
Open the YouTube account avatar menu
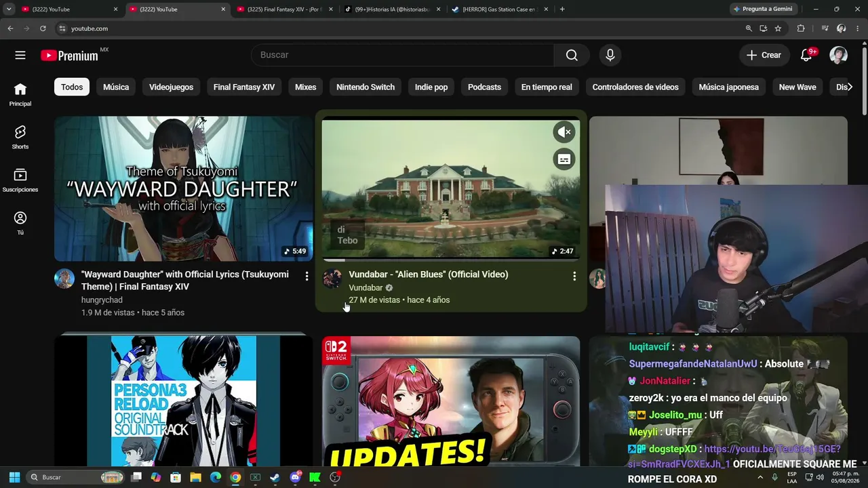tap(839, 55)
